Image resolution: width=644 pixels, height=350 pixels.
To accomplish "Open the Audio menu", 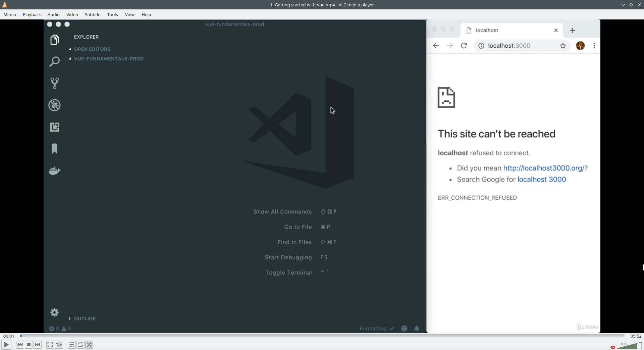I will [x=54, y=14].
